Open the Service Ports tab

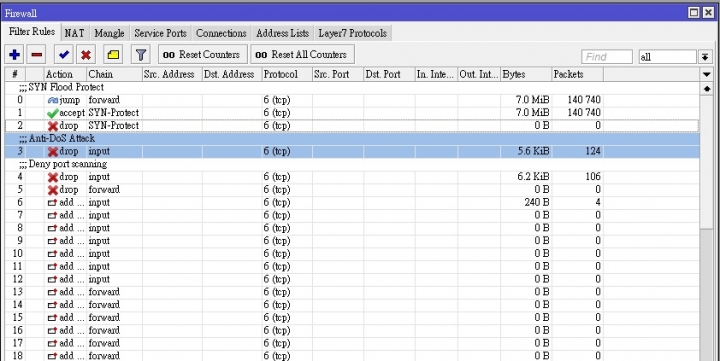coord(160,34)
